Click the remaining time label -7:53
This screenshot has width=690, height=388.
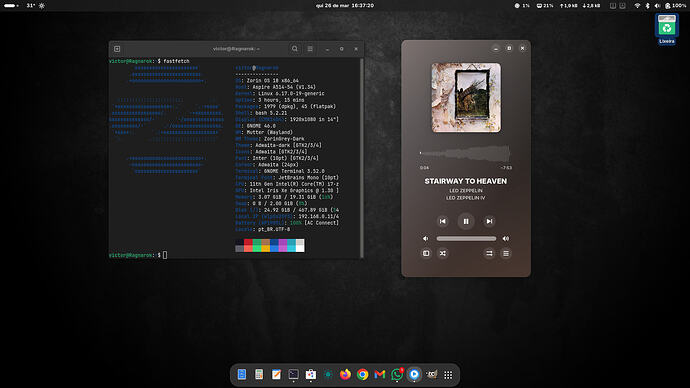(x=506, y=168)
